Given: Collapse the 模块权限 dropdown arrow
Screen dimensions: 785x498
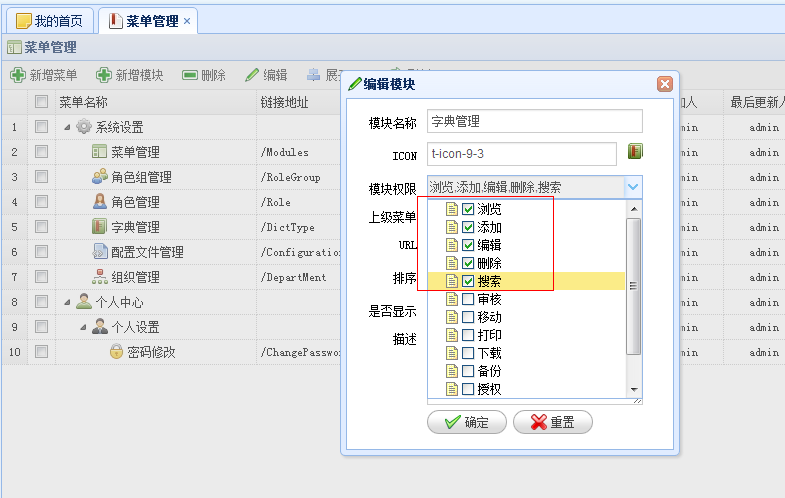Looking at the screenshot, I should coord(633,187).
